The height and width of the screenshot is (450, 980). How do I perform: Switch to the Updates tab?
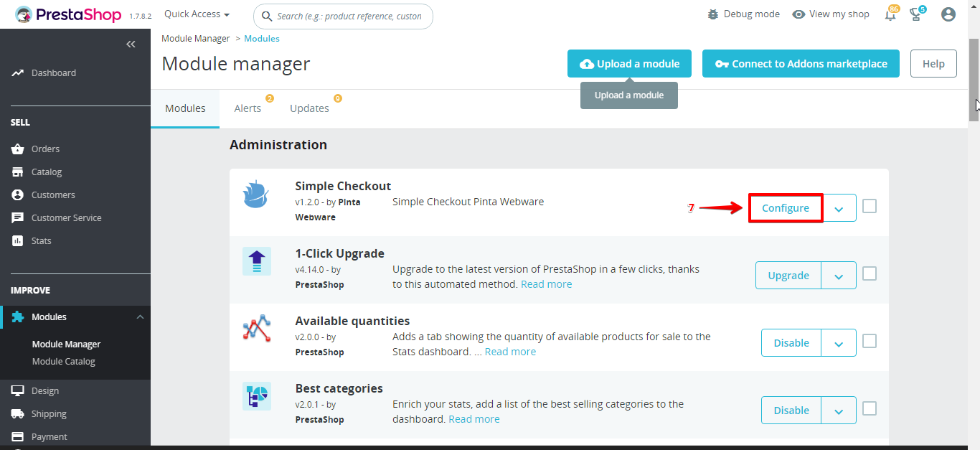click(x=309, y=108)
